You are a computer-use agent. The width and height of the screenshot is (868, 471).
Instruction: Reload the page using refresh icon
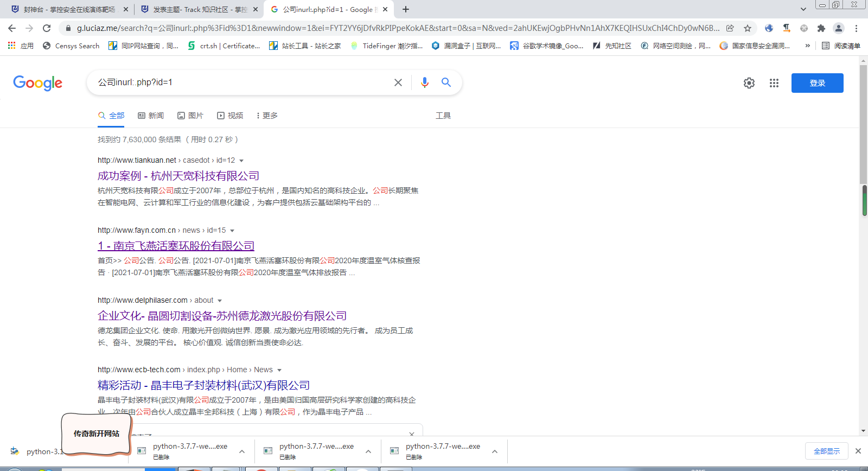click(x=47, y=28)
